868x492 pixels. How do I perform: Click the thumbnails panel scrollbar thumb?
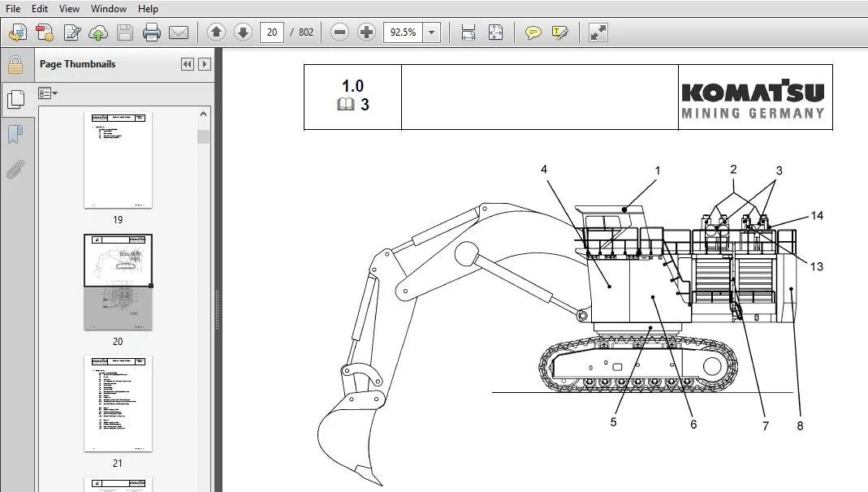click(203, 136)
